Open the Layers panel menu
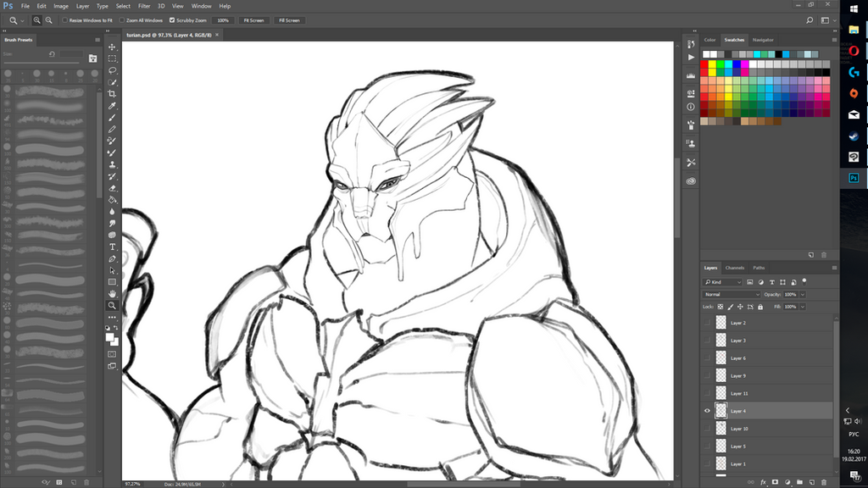This screenshot has height=488, width=868. [x=834, y=268]
